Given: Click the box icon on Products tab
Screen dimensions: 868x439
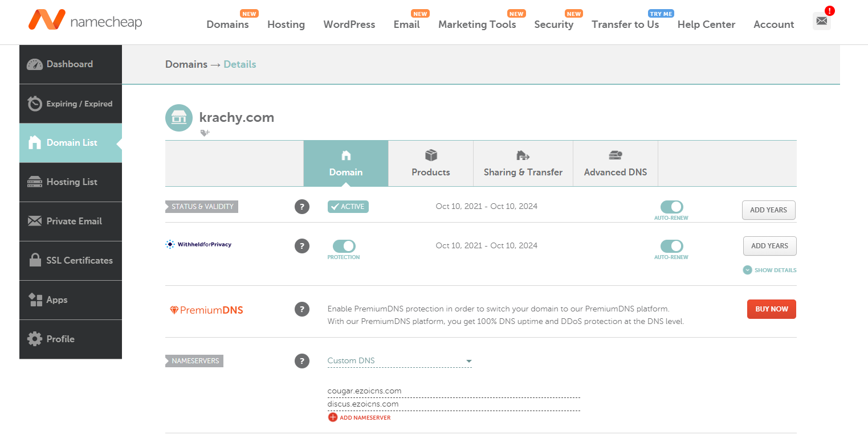Looking at the screenshot, I should pos(431,155).
